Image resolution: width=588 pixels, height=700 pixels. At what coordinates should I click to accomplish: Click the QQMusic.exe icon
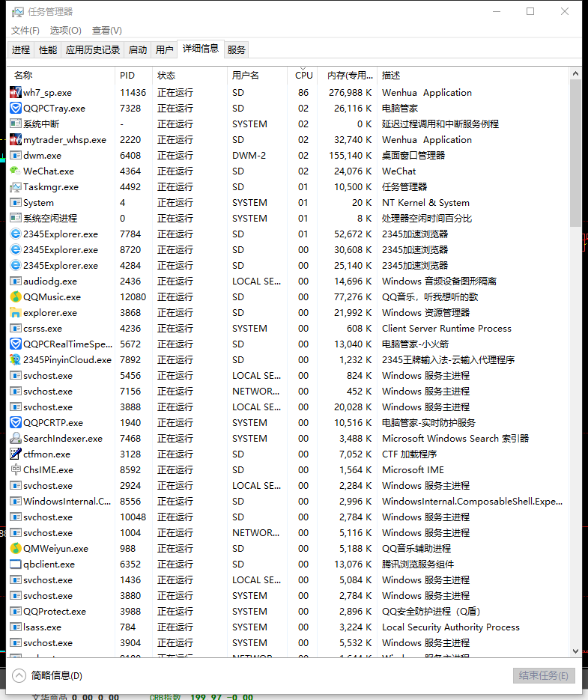[16, 297]
